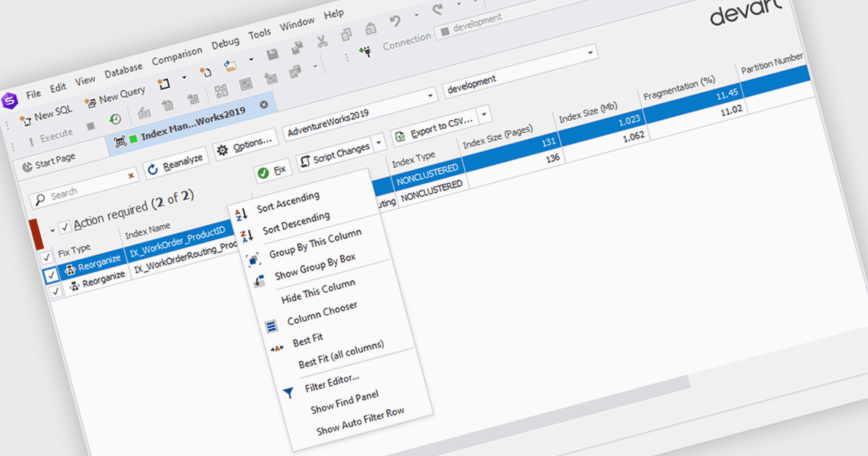Click the Save icon in the toolbar
The image size is (868, 456).
click(x=273, y=54)
